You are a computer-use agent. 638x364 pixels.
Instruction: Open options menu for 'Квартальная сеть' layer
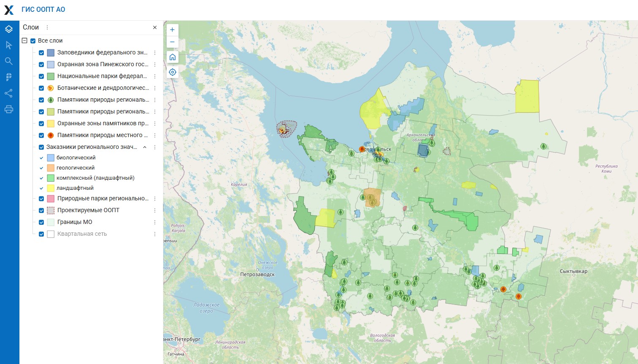click(x=155, y=234)
